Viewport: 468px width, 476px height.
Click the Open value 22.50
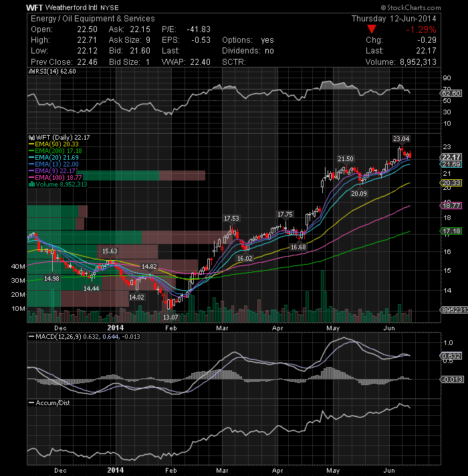tap(87, 29)
